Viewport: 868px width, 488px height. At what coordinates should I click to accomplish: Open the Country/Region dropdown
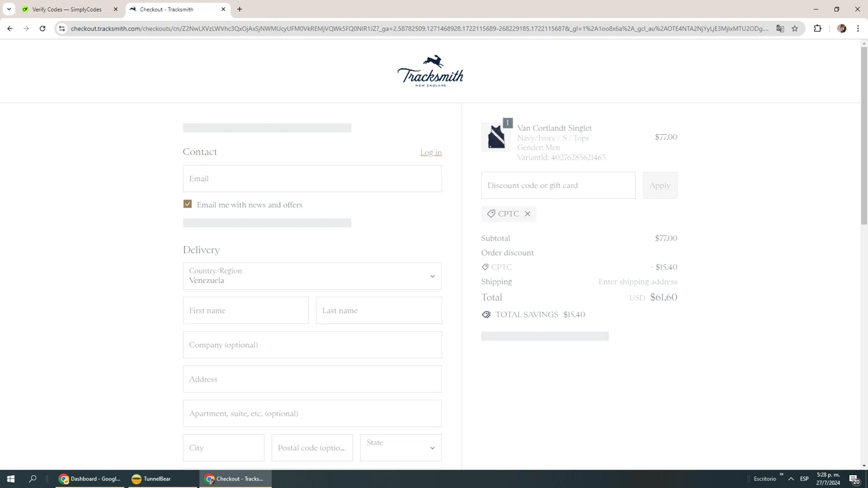pos(312,276)
